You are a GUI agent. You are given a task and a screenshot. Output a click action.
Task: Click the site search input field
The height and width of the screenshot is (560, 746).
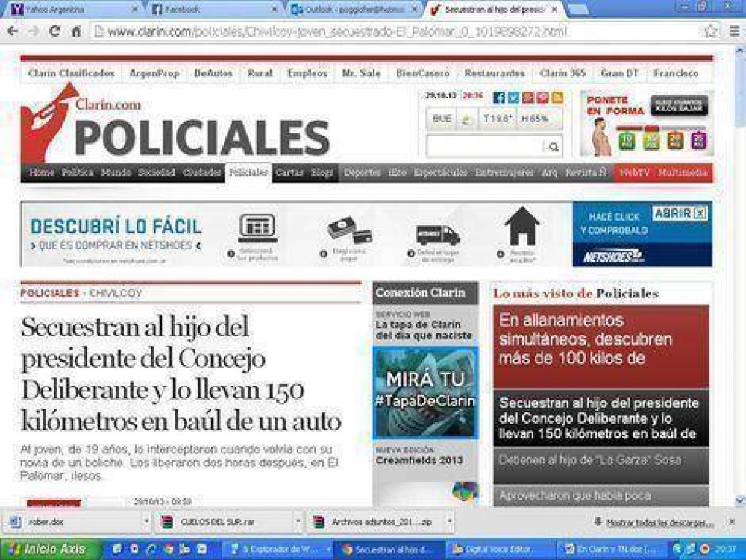(x=485, y=147)
